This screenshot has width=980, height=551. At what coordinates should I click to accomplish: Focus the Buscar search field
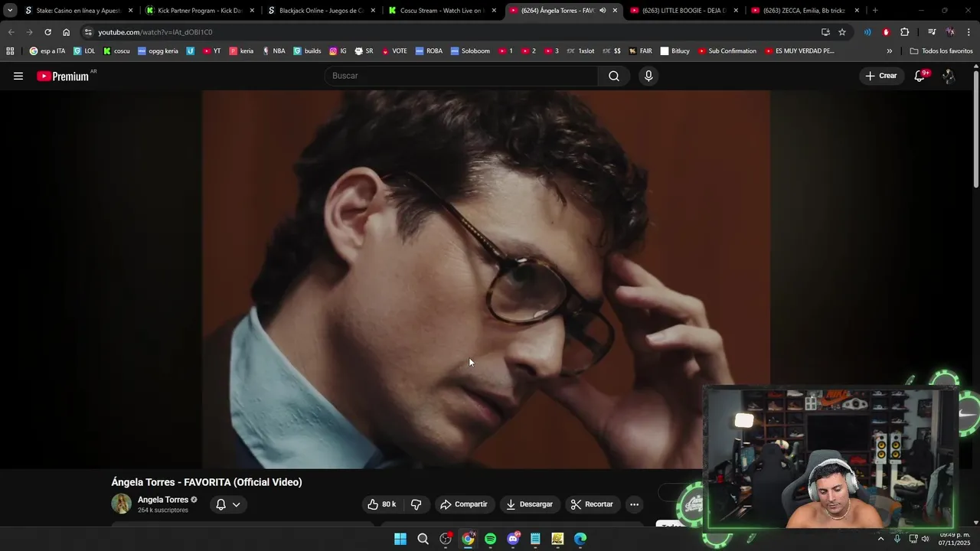coord(462,76)
